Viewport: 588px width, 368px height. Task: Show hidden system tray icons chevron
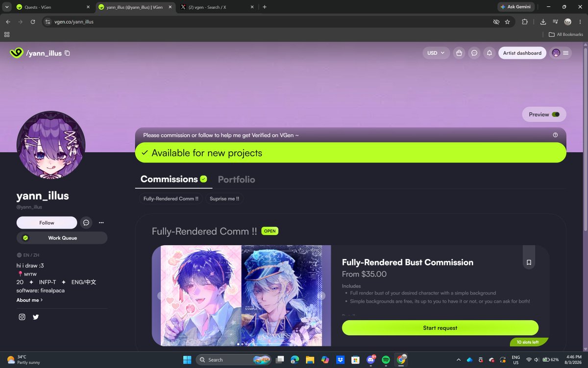point(458,360)
